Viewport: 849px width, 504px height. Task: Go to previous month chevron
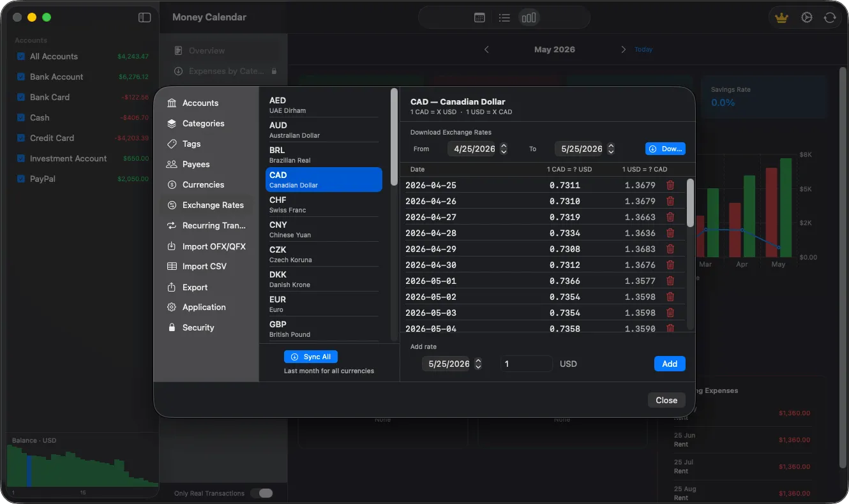(486, 49)
